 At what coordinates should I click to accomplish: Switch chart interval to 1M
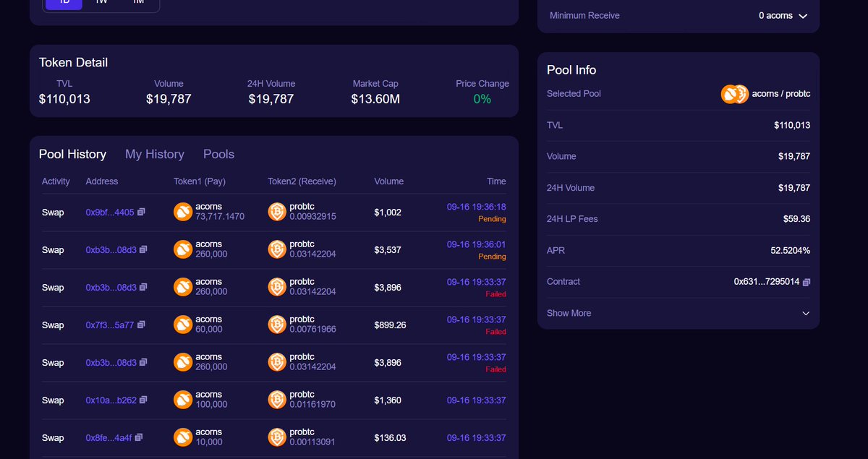coord(137,2)
